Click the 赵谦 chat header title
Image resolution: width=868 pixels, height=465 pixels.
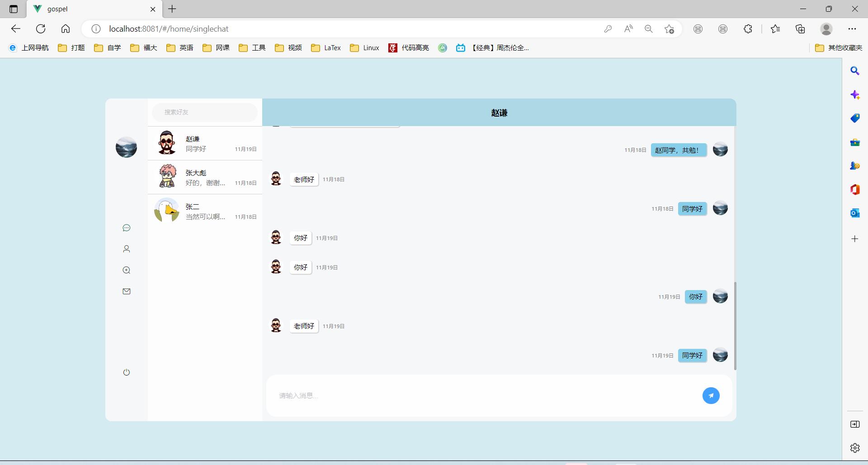(x=499, y=113)
